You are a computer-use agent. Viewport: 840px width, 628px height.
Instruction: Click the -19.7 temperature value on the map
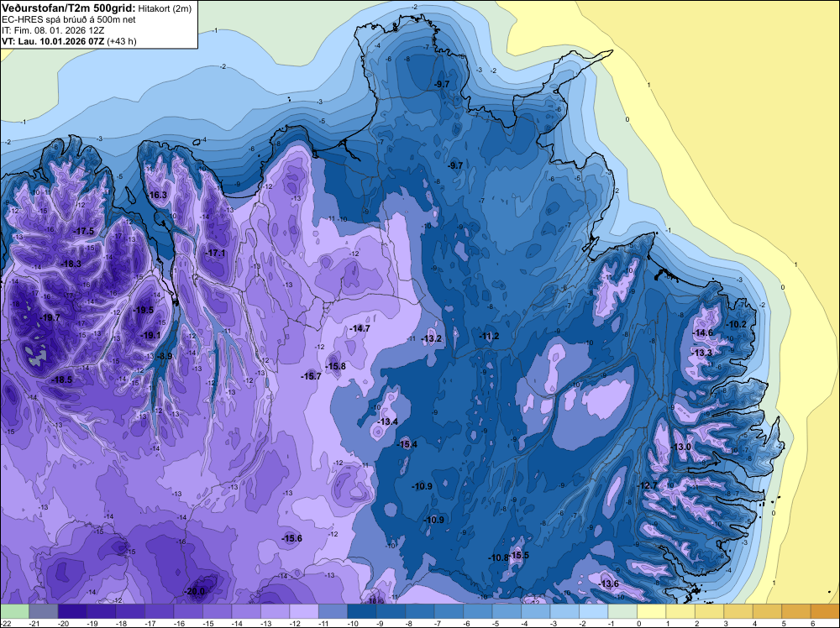(x=50, y=318)
